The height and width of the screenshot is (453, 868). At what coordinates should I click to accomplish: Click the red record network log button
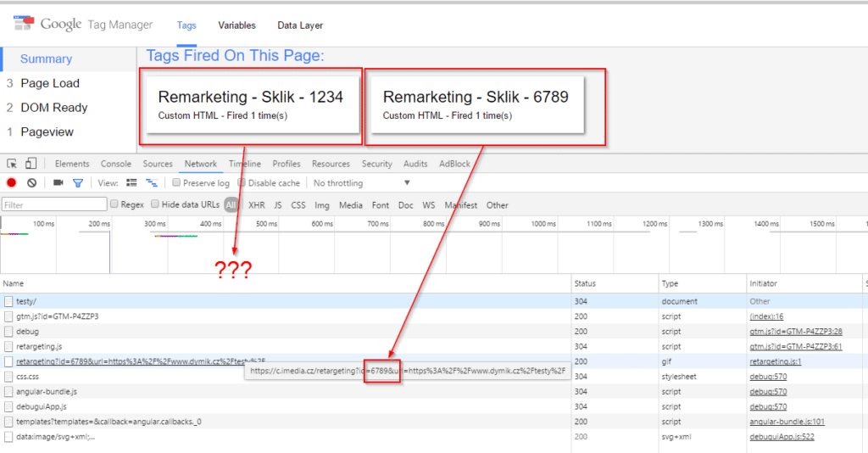[x=12, y=182]
